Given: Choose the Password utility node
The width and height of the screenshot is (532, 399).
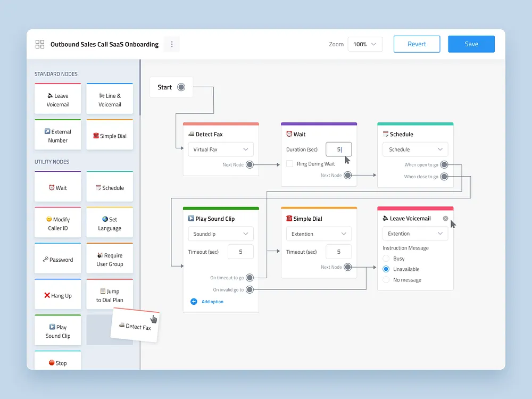Looking at the screenshot, I should (x=57, y=259).
